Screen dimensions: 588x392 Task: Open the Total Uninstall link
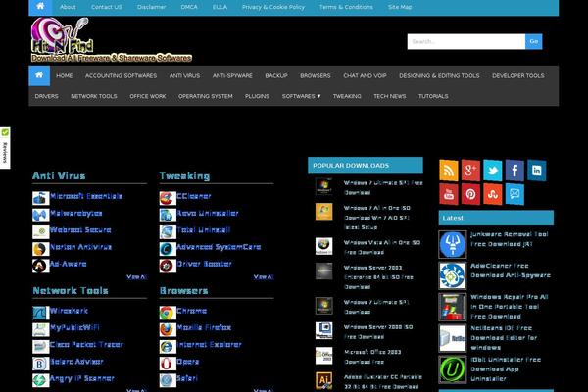tap(204, 229)
